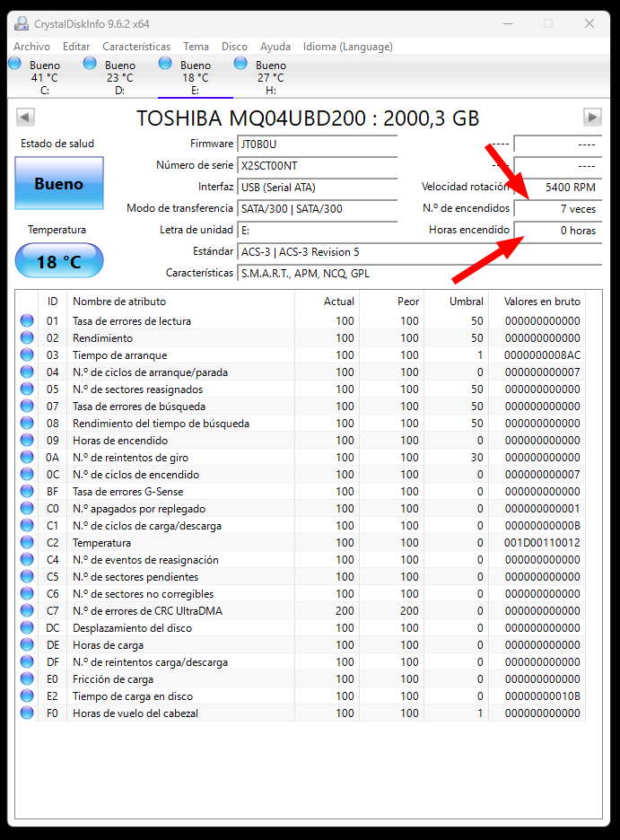Select the N.º de ciclos de arranque/parada row

(301, 372)
